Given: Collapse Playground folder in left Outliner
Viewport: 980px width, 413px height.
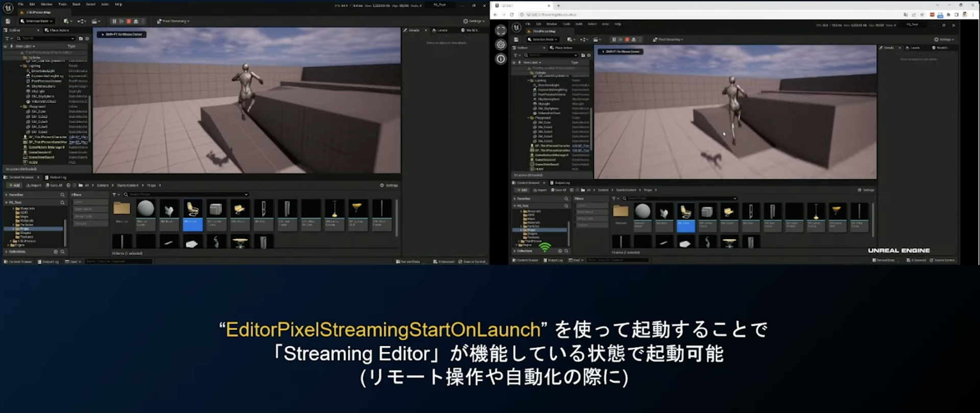Looking at the screenshot, I should point(21,107).
